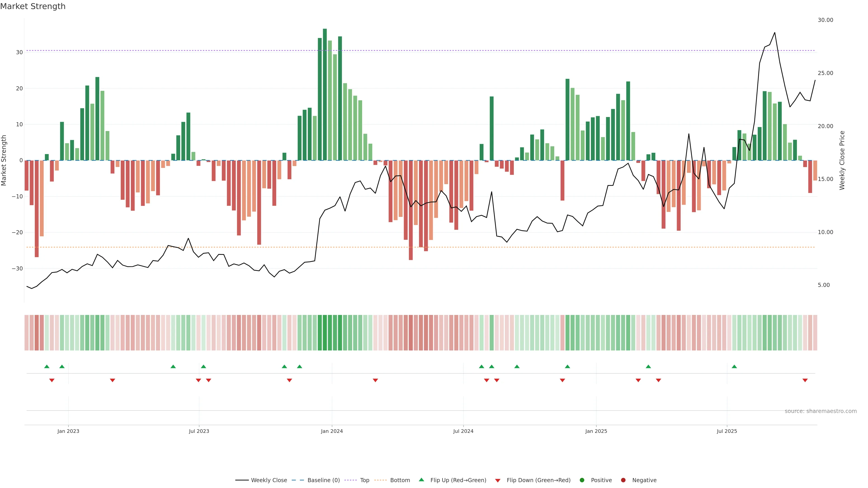Click the last flip-down marker near late 2025
The image size is (868, 488).
tap(805, 380)
